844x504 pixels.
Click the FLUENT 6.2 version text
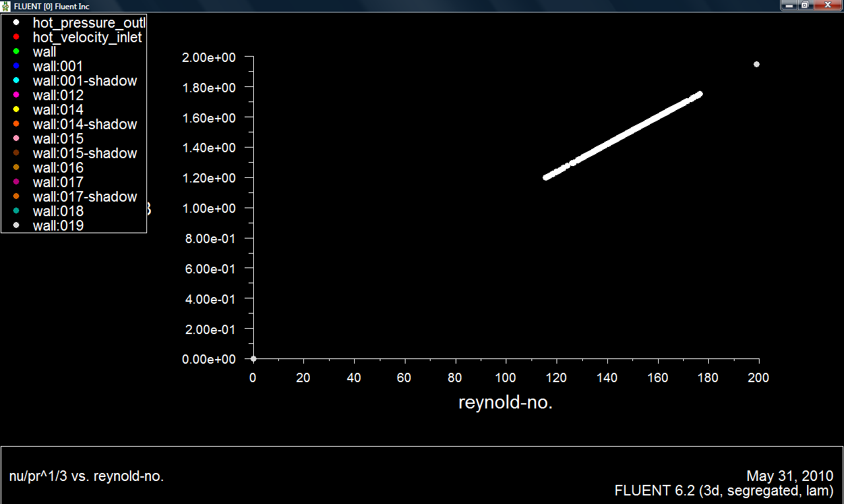pos(723,491)
